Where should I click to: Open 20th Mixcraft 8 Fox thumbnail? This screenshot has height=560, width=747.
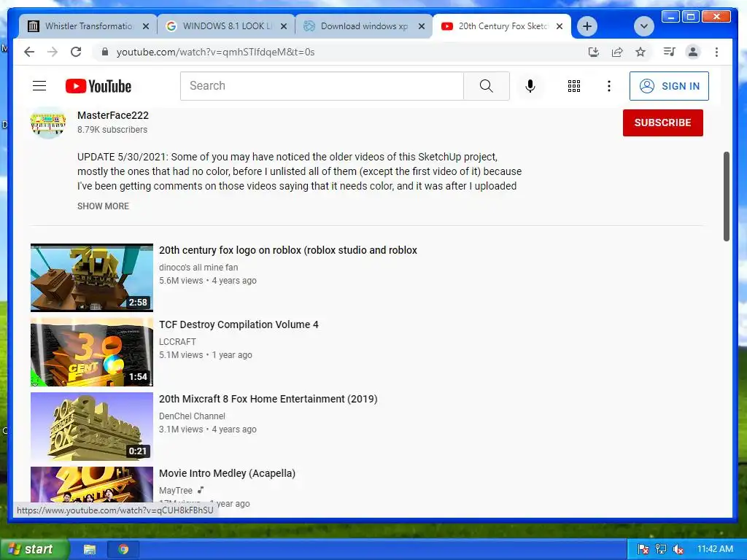[x=92, y=426]
